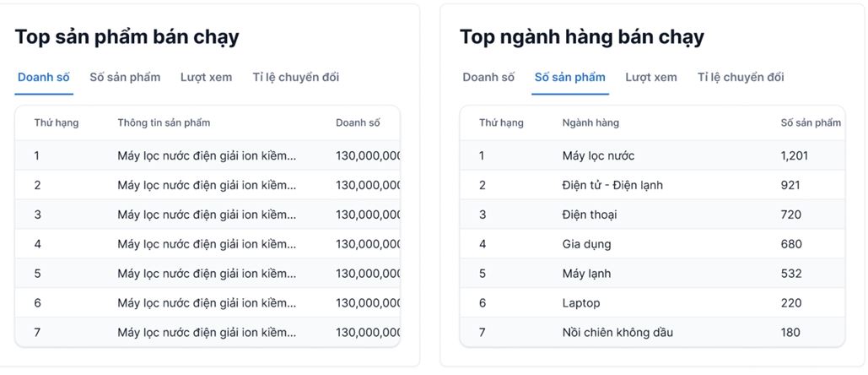Select the Điện tử - Điện lạnh row

pos(612,186)
